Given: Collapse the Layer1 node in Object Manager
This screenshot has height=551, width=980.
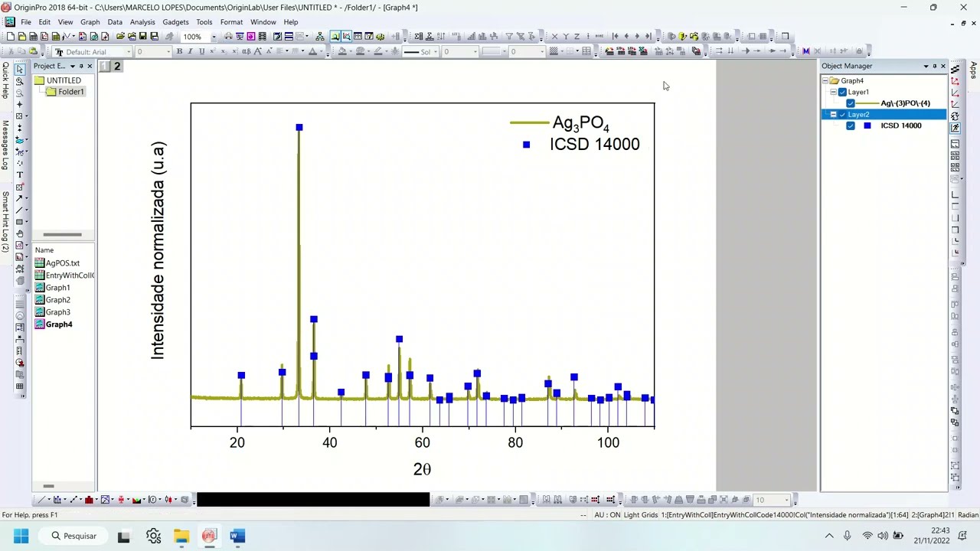Looking at the screenshot, I should pos(833,92).
